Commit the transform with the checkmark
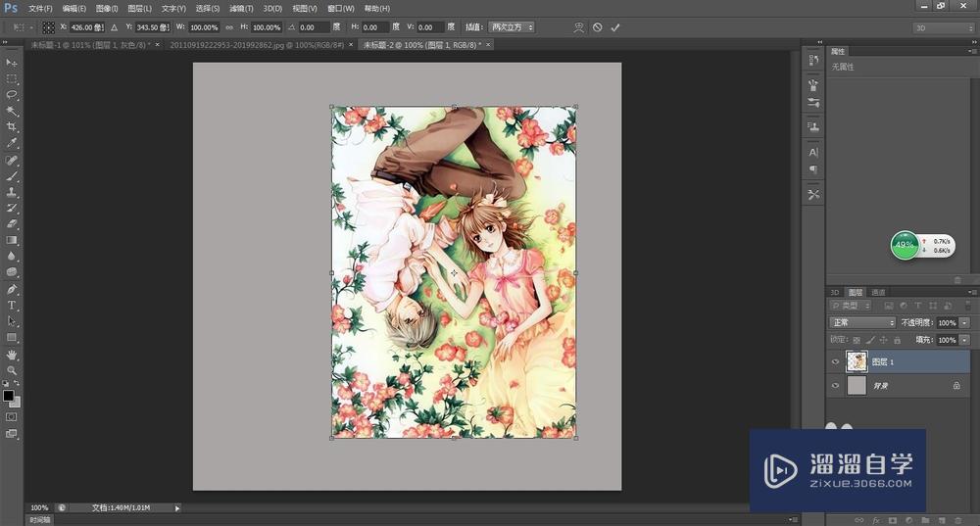The image size is (980, 526). (615, 27)
